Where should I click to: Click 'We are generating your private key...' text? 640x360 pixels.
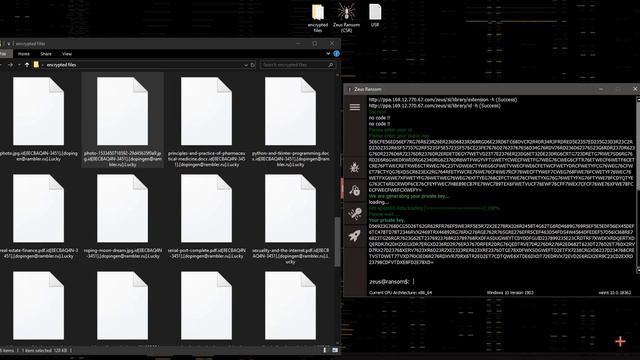(409, 196)
